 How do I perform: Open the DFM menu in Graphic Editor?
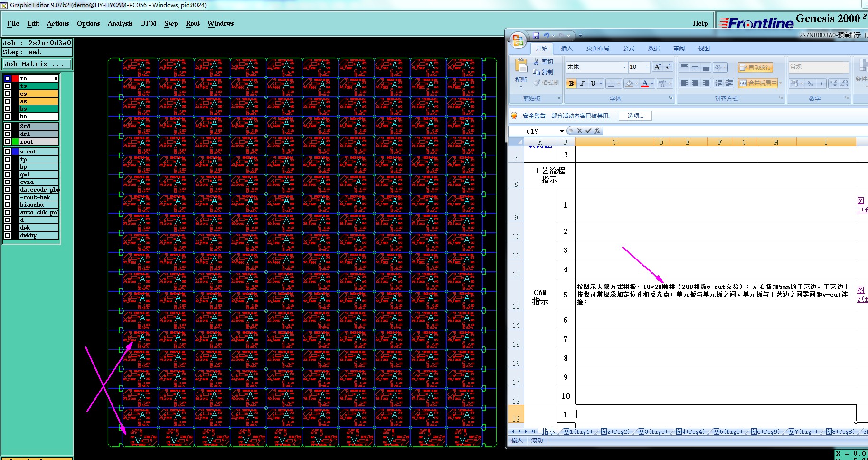tap(149, 23)
